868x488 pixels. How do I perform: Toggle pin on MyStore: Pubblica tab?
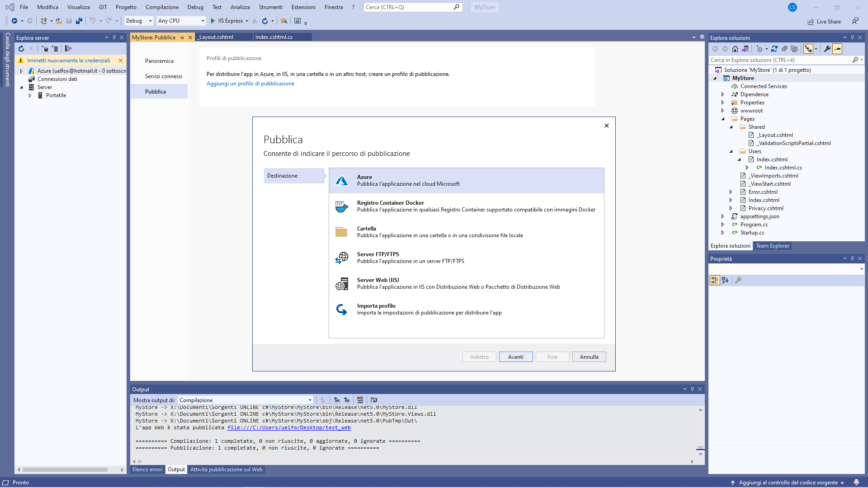[x=182, y=38]
